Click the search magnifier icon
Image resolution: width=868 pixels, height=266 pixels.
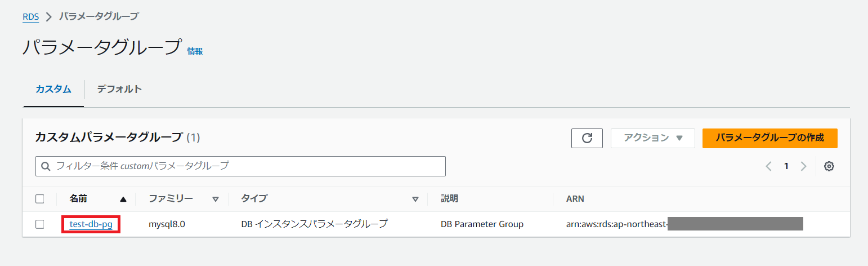coord(46,166)
